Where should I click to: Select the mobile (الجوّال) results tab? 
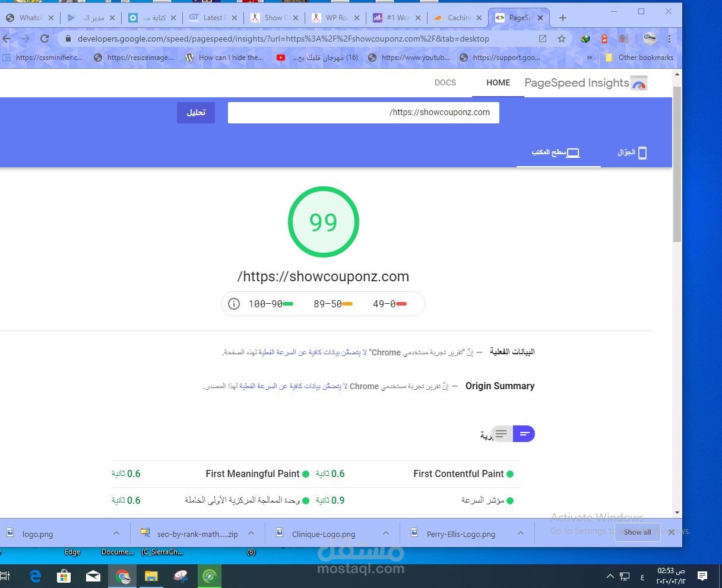633,153
